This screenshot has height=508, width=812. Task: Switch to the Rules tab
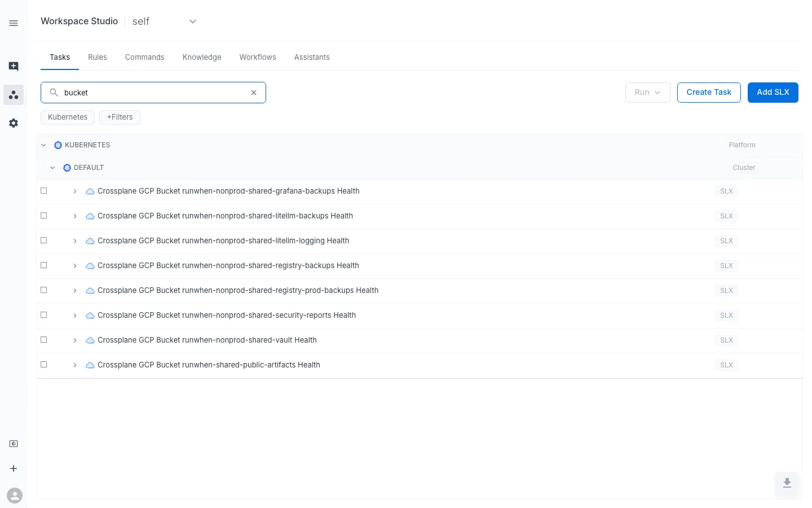(x=98, y=57)
